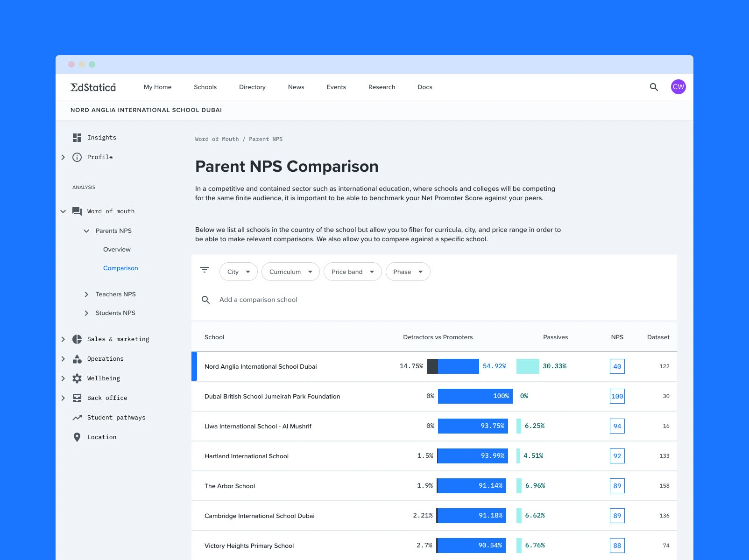Expand the Operations chevron
The image size is (749, 560).
pos(63,359)
